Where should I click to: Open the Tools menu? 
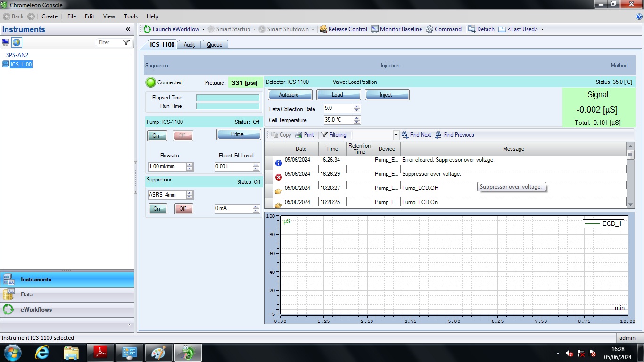tap(131, 16)
